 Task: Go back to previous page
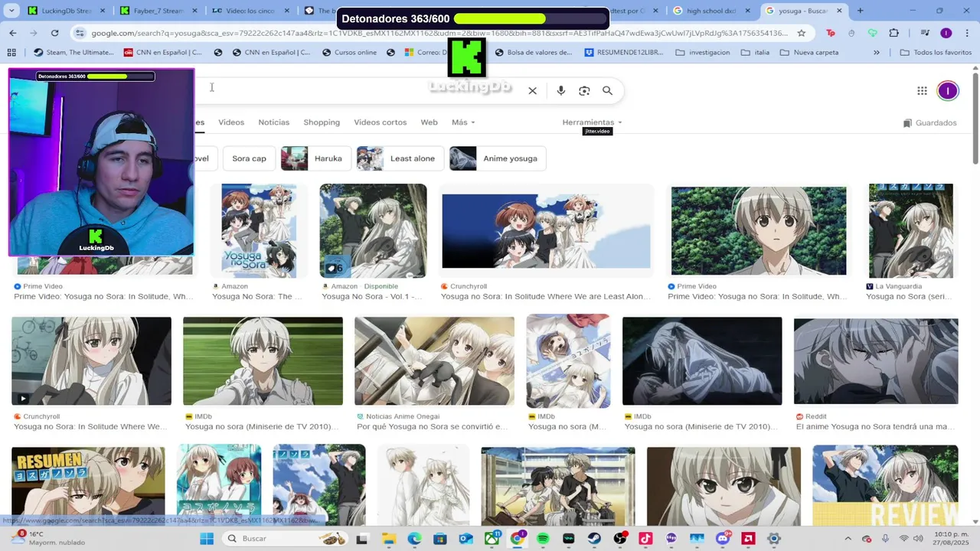tap(13, 33)
